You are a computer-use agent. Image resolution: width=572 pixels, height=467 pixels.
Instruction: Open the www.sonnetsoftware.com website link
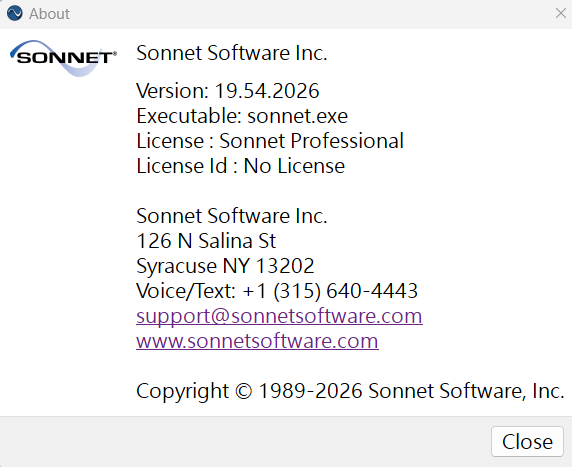pyautogui.click(x=257, y=341)
